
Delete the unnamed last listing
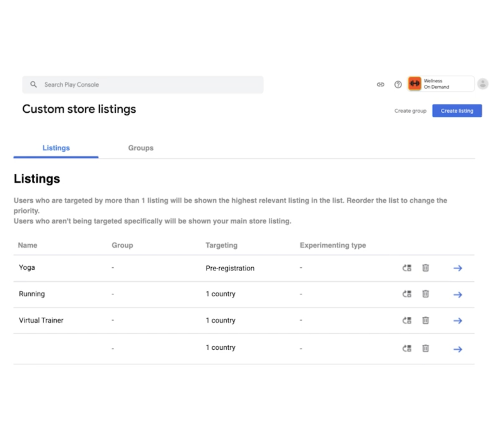click(x=426, y=348)
